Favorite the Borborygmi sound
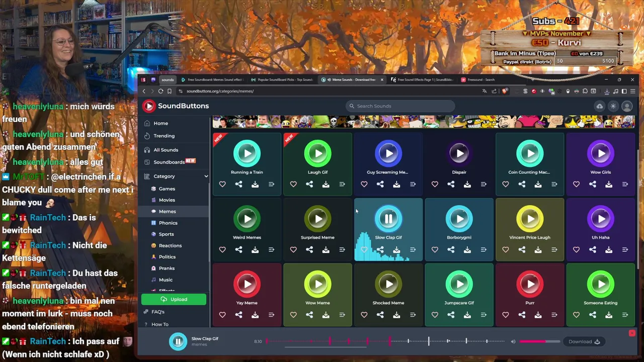The width and height of the screenshot is (644, 362). coord(435,249)
